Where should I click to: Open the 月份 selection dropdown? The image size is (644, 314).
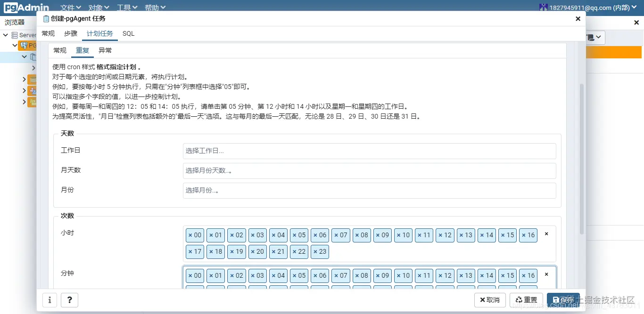370,191
